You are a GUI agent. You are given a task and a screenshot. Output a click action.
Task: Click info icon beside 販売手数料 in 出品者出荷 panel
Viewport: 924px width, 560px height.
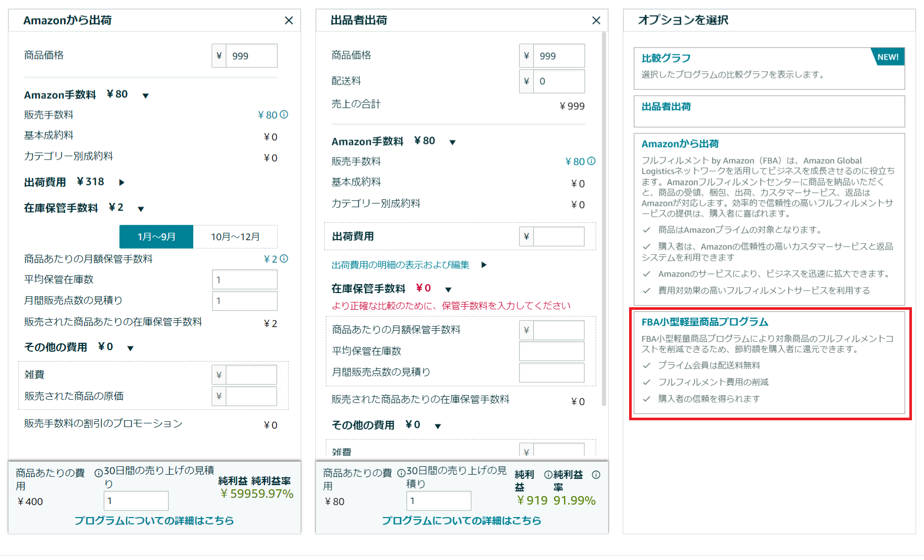tap(591, 161)
